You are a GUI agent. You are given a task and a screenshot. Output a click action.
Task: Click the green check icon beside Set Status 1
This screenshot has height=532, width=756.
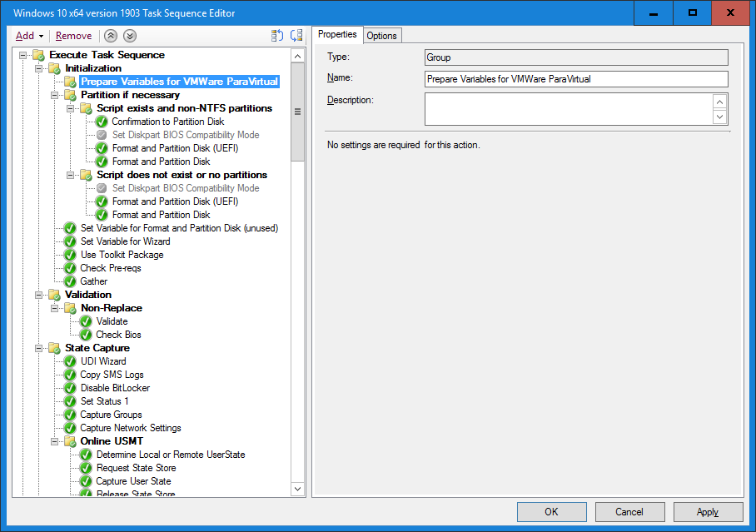[71, 401]
